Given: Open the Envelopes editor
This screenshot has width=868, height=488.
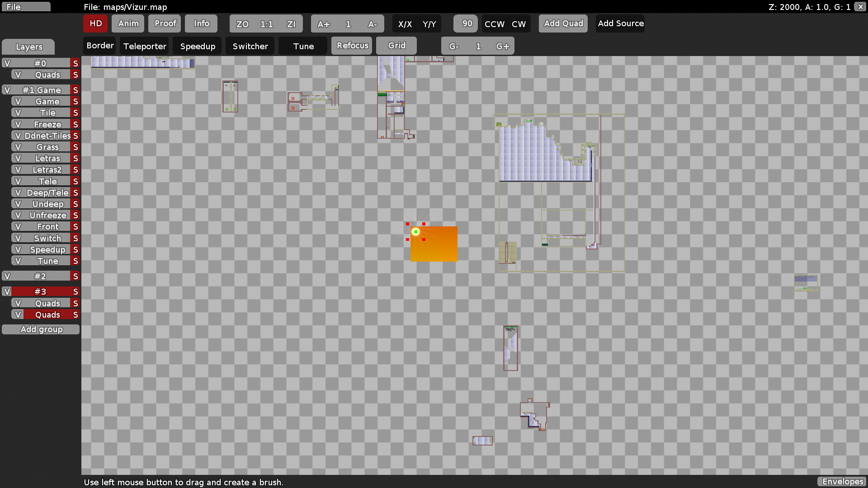Looking at the screenshot, I should 842,482.
